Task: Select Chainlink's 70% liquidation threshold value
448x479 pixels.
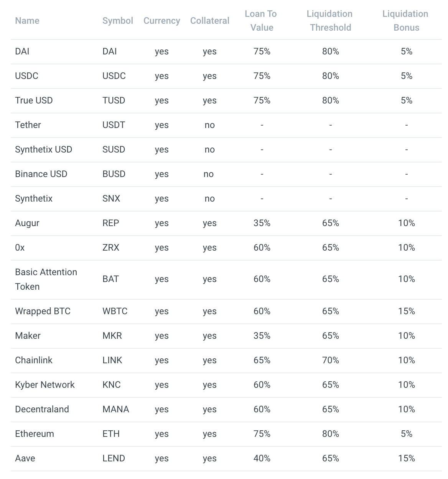Action: click(331, 360)
